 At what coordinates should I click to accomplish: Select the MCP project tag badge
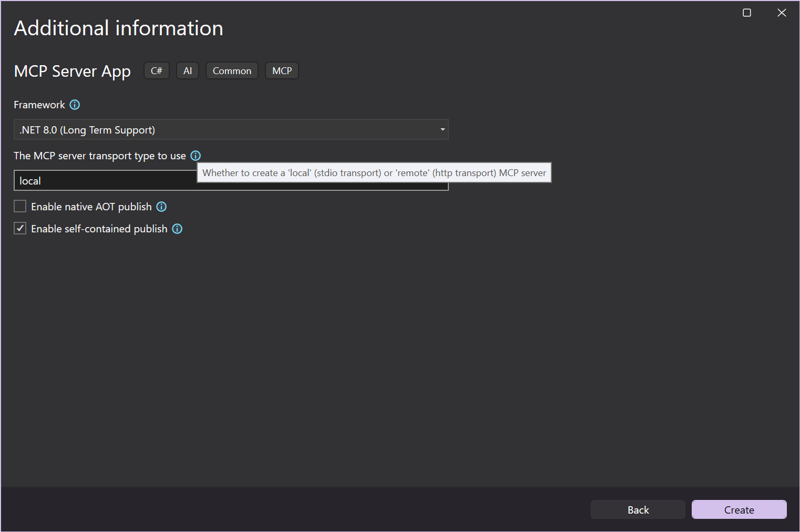click(x=282, y=70)
